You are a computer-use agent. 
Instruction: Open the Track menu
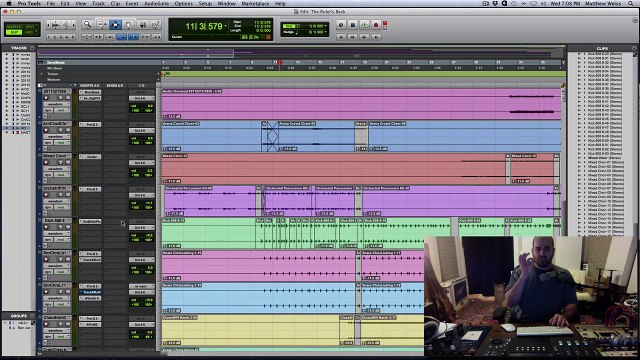[98, 3]
